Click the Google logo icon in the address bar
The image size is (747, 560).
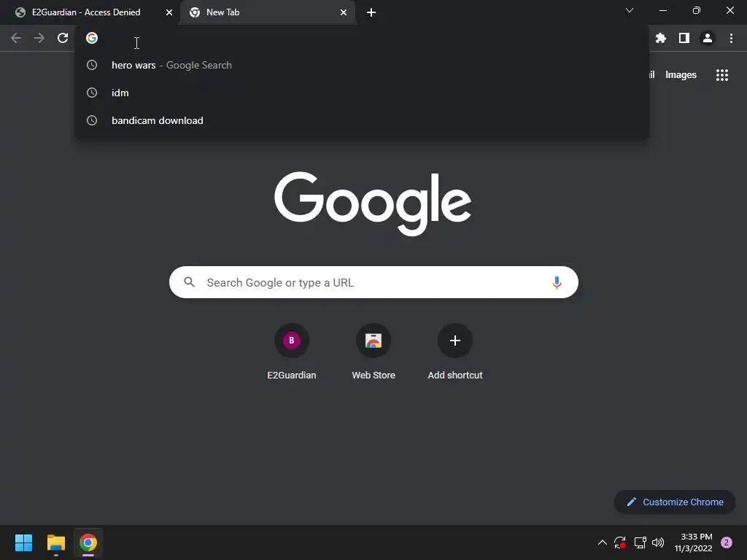(92, 38)
